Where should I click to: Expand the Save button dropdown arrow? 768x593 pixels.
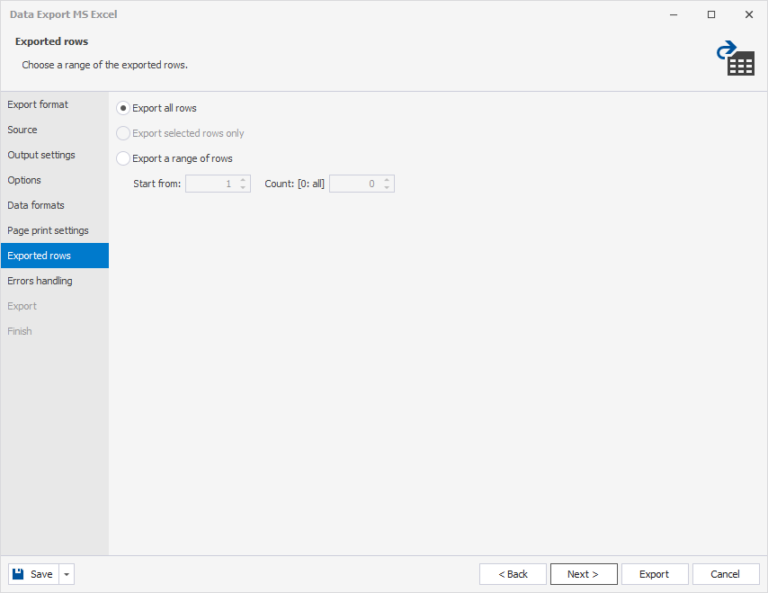66,574
